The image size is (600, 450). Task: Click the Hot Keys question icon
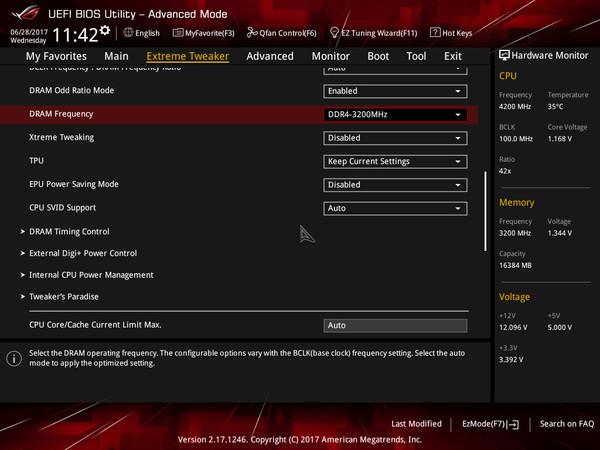click(x=435, y=33)
